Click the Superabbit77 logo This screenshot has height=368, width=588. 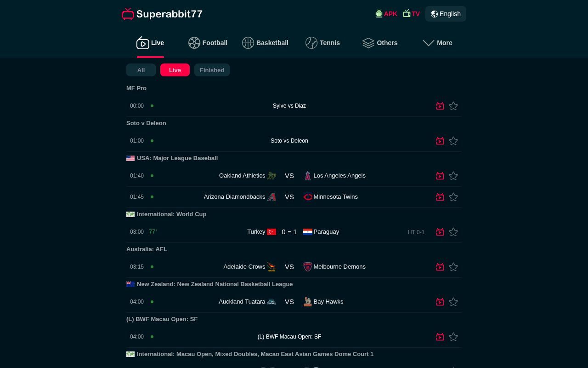pos(162,14)
